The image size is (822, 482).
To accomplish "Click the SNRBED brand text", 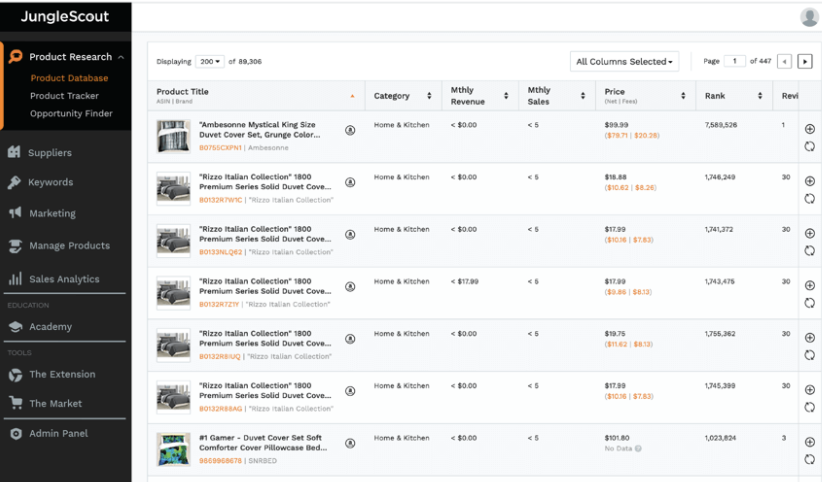I will coord(262,461).
